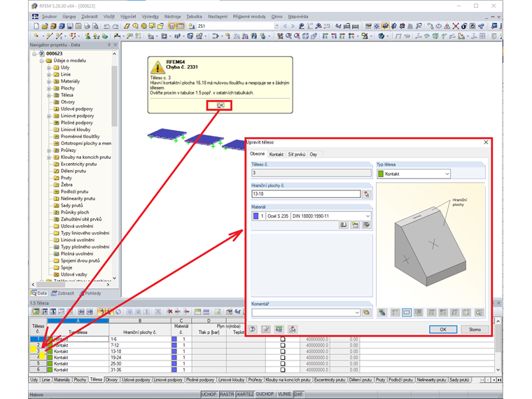Toggle the KARTEZ status bar button
The height and width of the screenshot is (399, 532).
pos(245,394)
